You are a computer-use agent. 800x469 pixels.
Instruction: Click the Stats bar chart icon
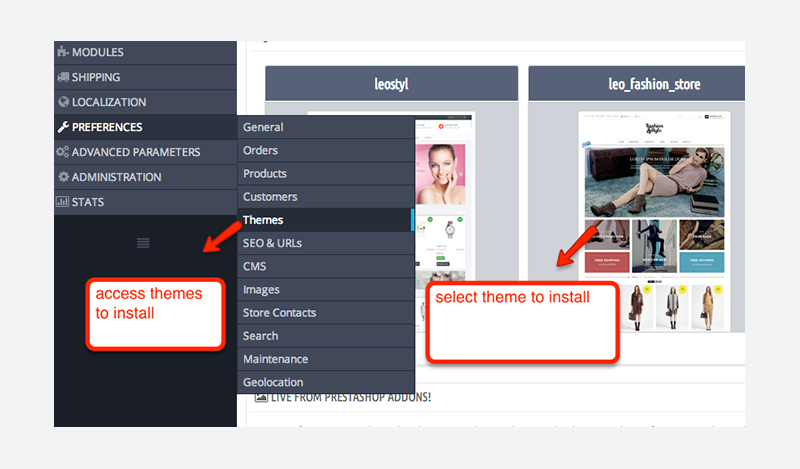click(62, 202)
